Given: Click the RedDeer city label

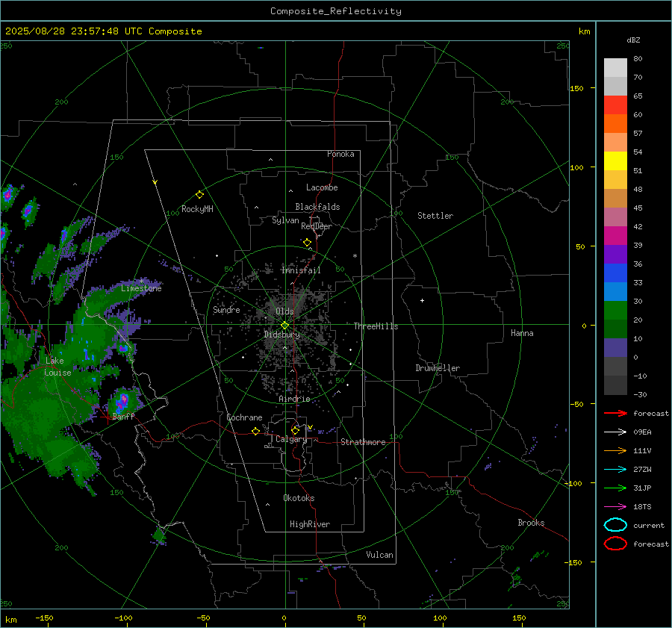Looking at the screenshot, I should [317, 226].
